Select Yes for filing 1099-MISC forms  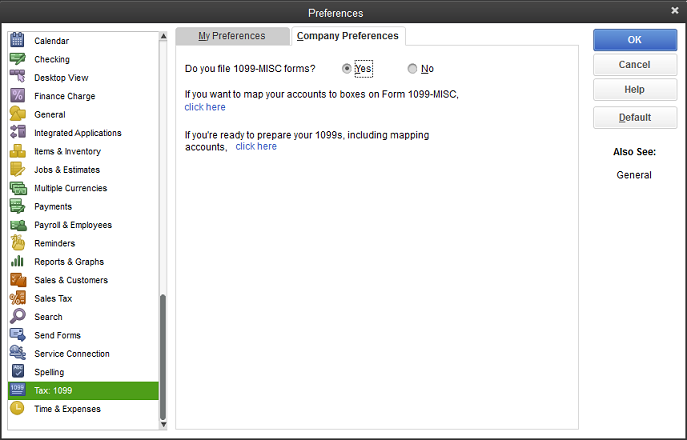[x=347, y=68]
